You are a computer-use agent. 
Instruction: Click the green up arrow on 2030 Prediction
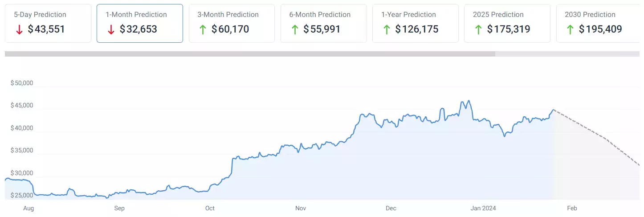tap(570, 30)
